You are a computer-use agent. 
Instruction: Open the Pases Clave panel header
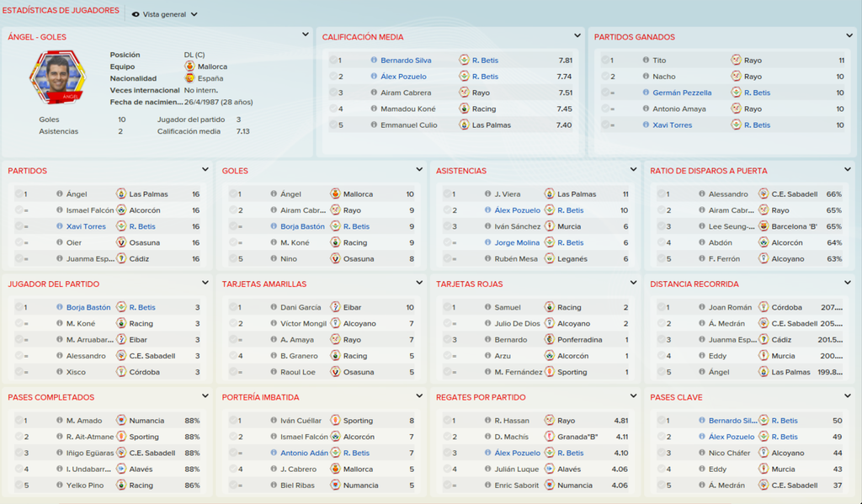coord(676,397)
